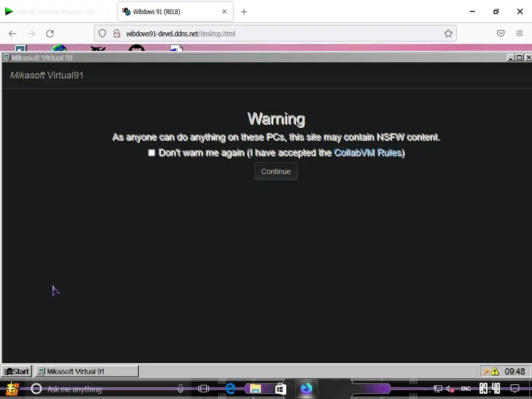Click the Cortana circle icon
This screenshot has height=399, width=532.
36,389
